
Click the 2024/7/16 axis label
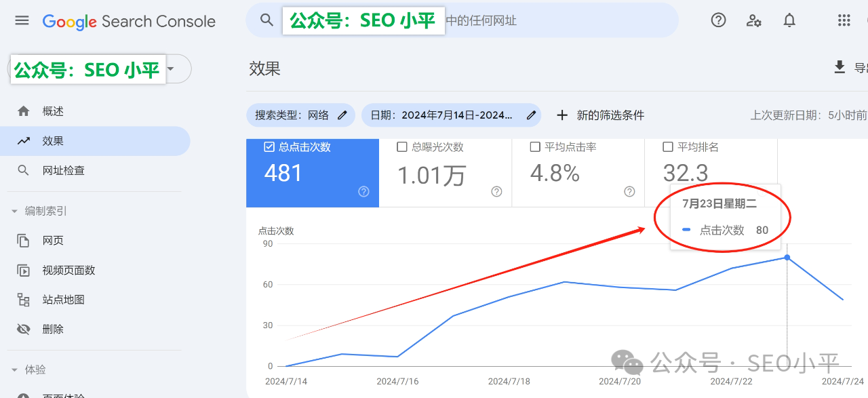397,382
